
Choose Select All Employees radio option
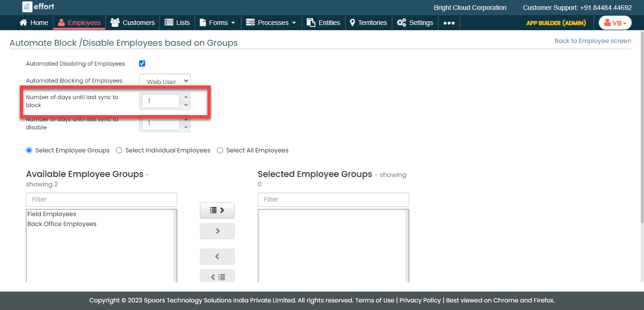[220, 151]
